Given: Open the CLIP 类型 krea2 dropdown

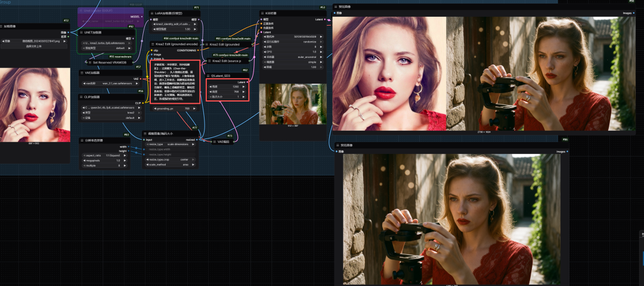Looking at the screenshot, I should click(112, 112).
